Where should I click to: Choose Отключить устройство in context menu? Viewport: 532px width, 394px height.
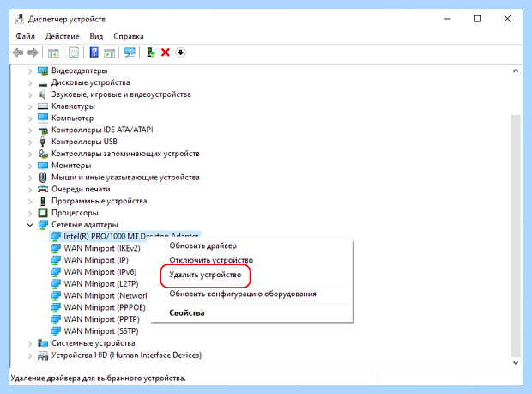point(211,260)
